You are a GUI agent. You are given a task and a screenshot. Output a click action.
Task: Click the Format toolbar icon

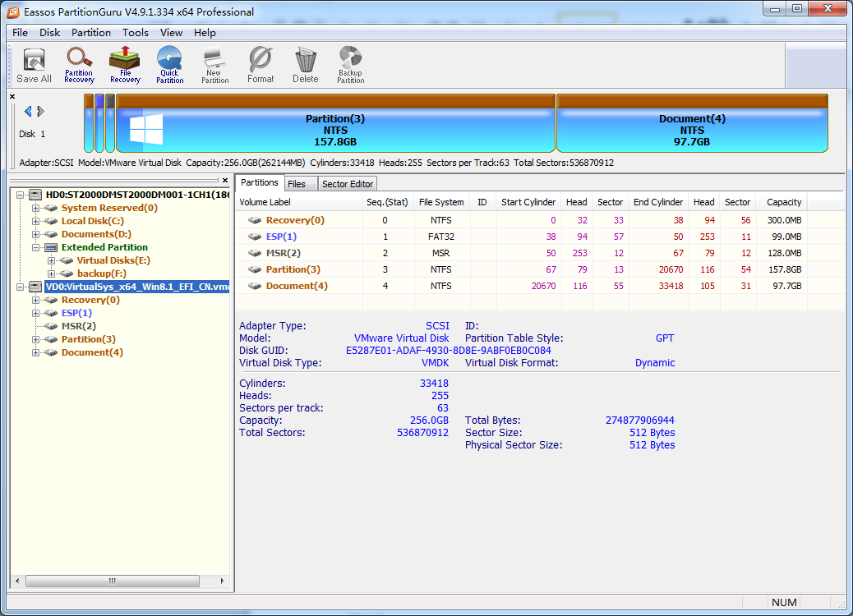(261, 65)
